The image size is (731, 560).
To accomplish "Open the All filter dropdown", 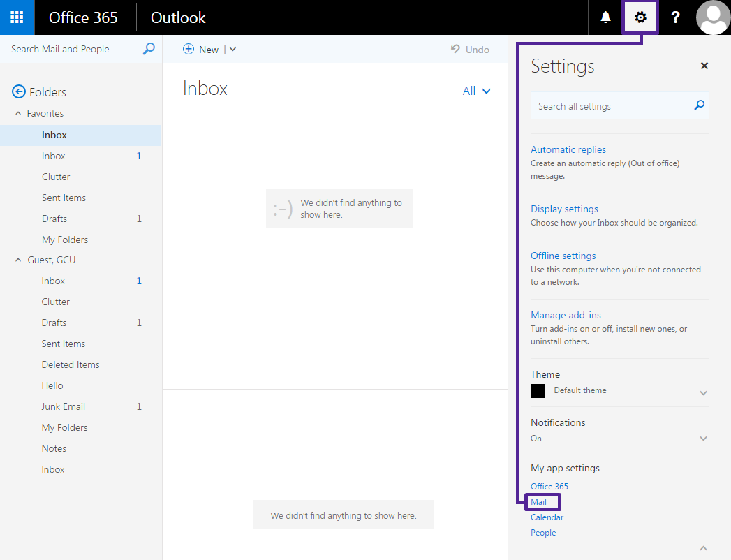I will click(476, 91).
